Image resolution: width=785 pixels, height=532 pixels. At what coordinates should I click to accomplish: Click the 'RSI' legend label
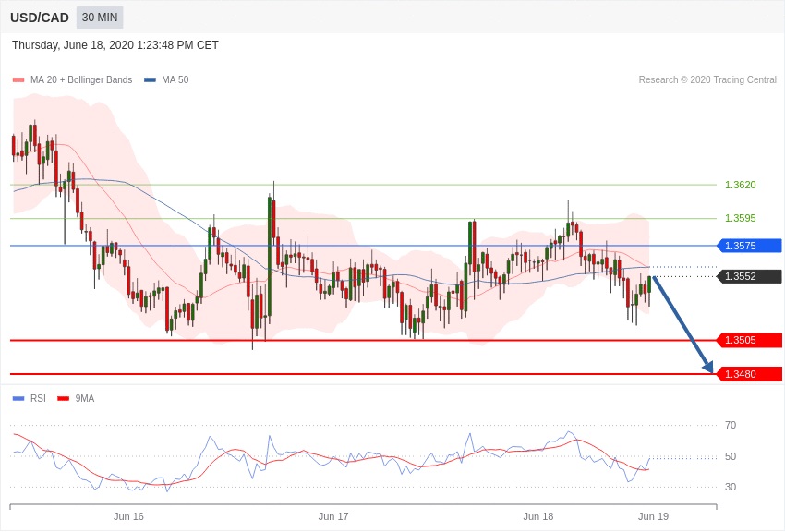[x=38, y=398]
